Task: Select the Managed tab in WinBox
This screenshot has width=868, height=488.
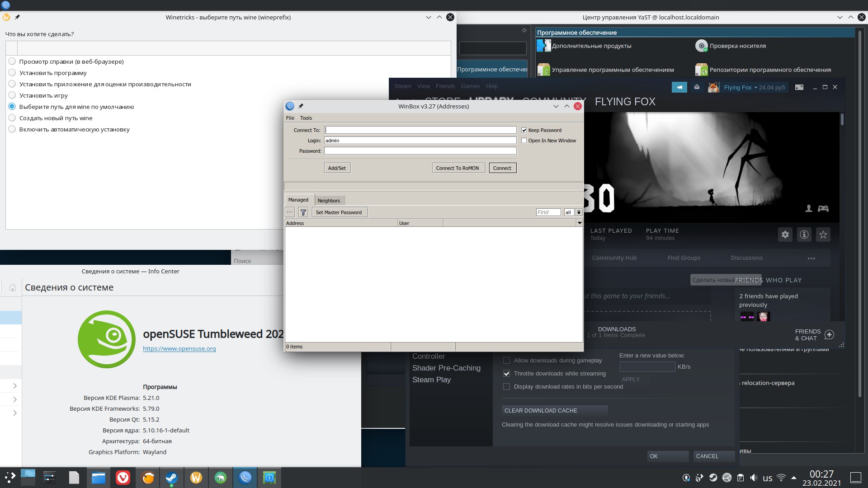Action: [298, 200]
